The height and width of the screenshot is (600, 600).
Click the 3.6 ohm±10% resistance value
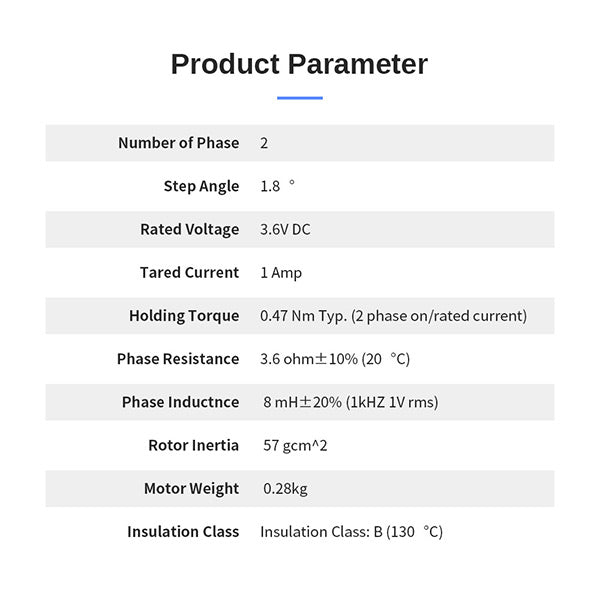[335, 358]
